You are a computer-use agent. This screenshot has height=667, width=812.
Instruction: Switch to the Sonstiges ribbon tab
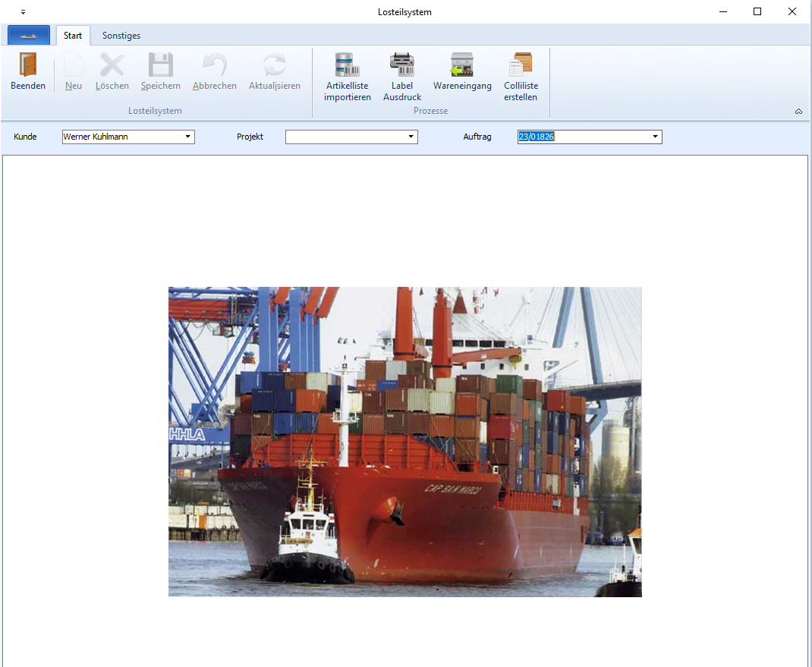[x=121, y=35]
